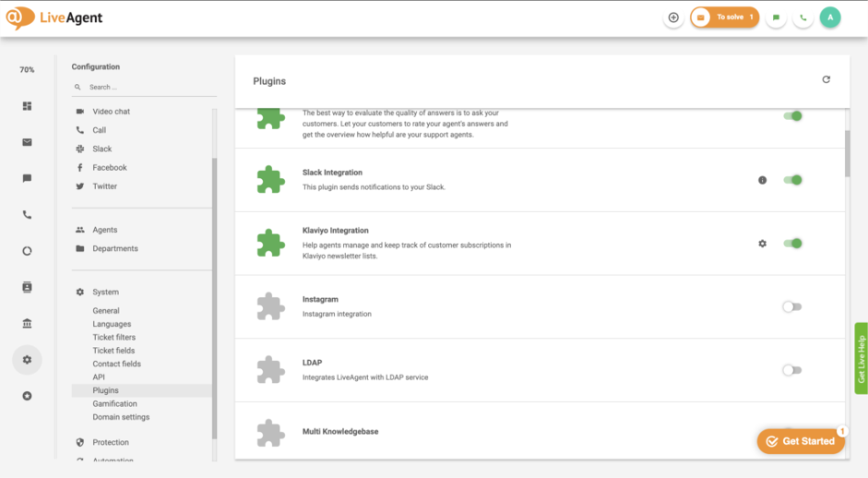Turn off the Klaviyo Integration toggle
Viewport: 868px width, 478px height.
point(792,244)
